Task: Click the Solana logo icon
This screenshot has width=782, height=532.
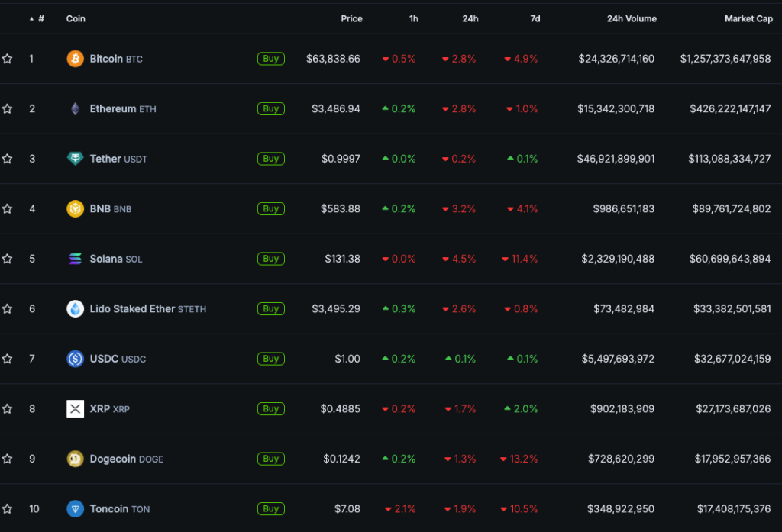Action: click(75, 259)
